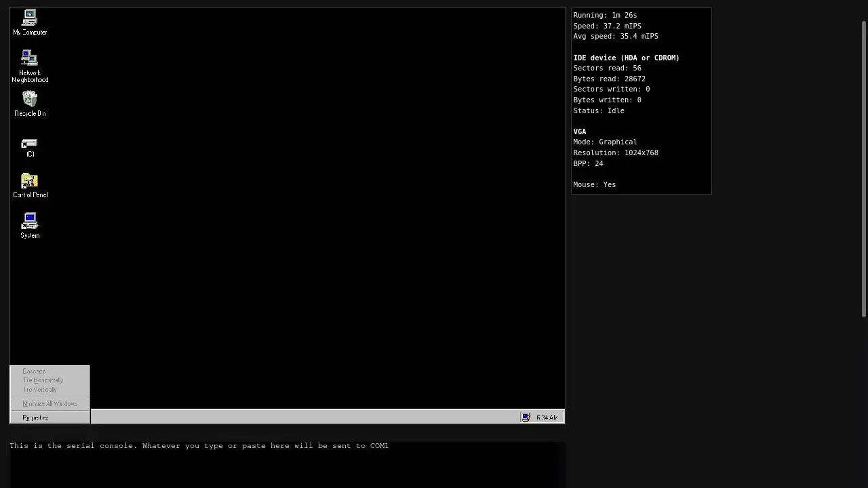Open Properties from the taskbar context menu
Image resolution: width=868 pixels, height=488 pixels.
(x=50, y=418)
